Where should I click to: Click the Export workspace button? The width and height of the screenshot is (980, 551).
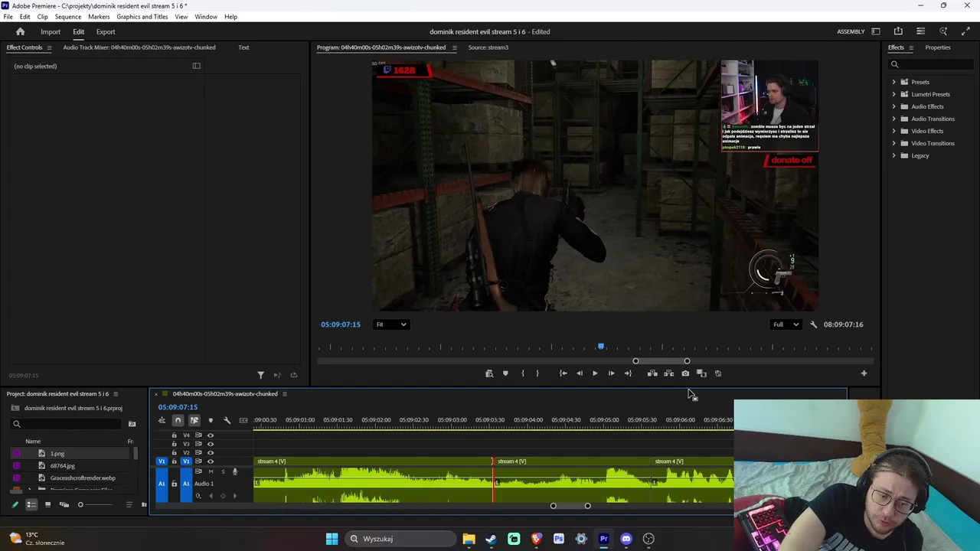coord(106,32)
